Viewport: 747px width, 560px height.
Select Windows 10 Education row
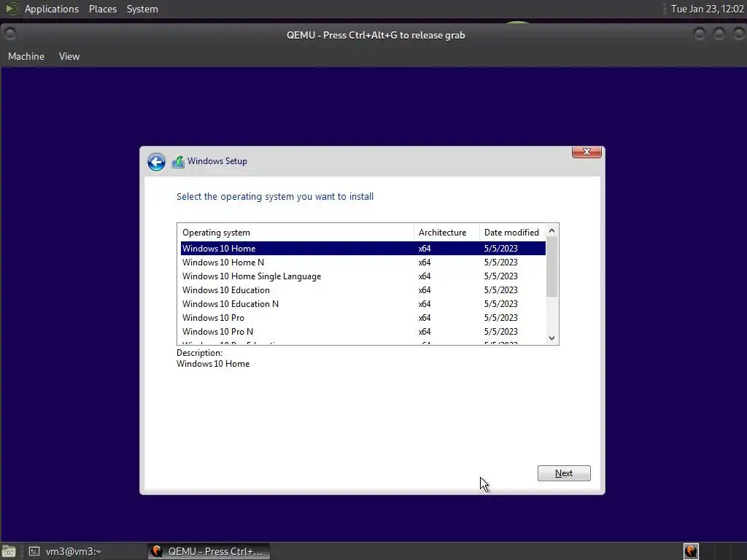point(363,289)
